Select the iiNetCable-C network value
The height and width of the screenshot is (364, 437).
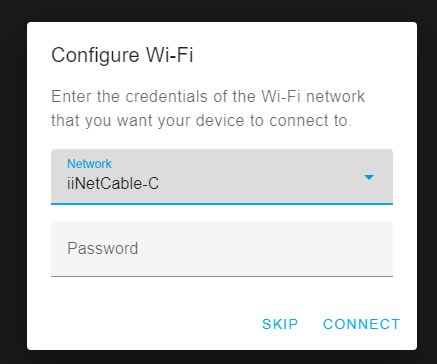click(113, 184)
